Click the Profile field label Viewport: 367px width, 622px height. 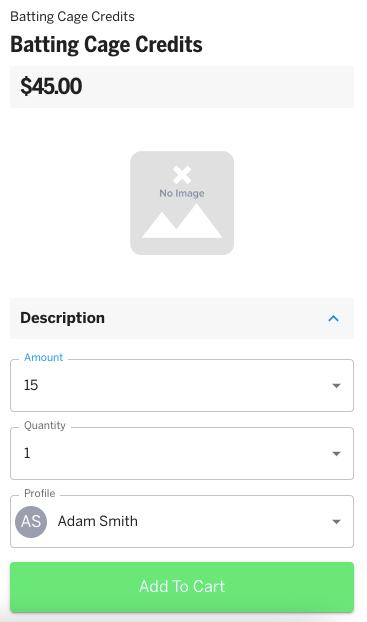tap(39, 493)
